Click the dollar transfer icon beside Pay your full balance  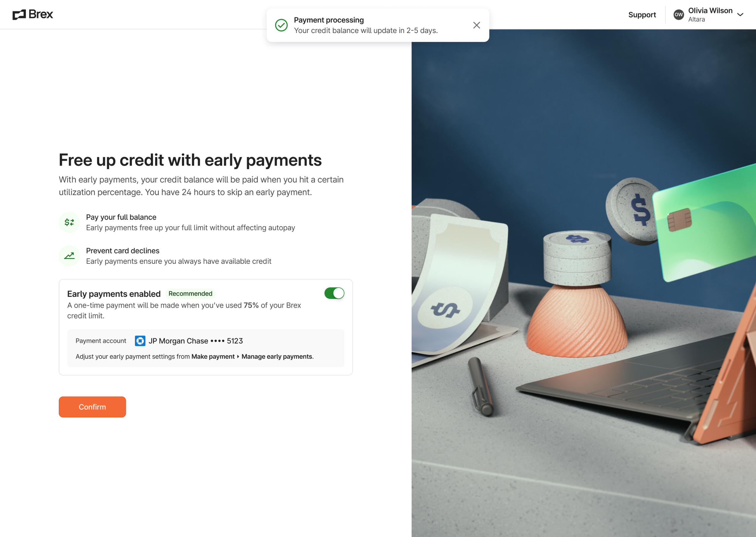pos(69,222)
